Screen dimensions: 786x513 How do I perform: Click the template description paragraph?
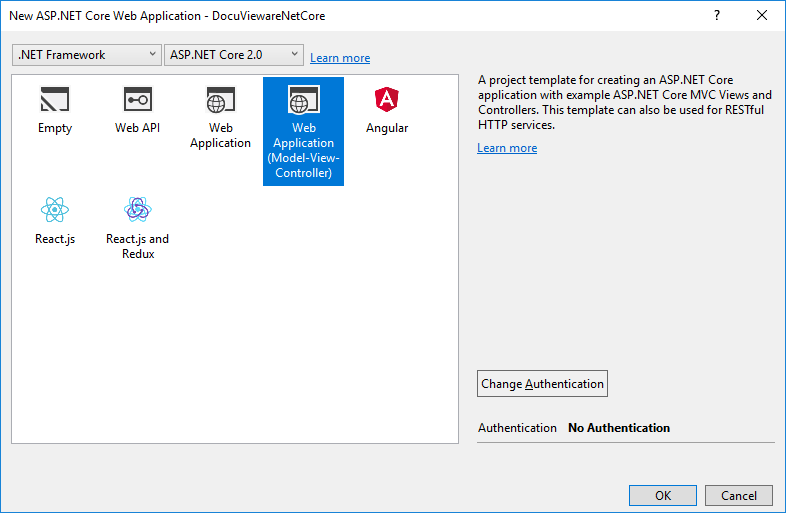pyautogui.click(x=625, y=102)
